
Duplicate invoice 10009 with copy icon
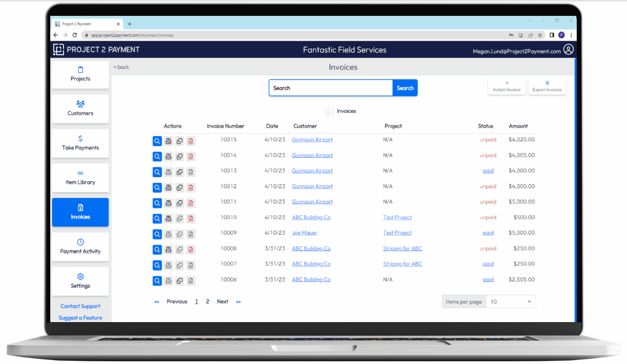coord(179,234)
